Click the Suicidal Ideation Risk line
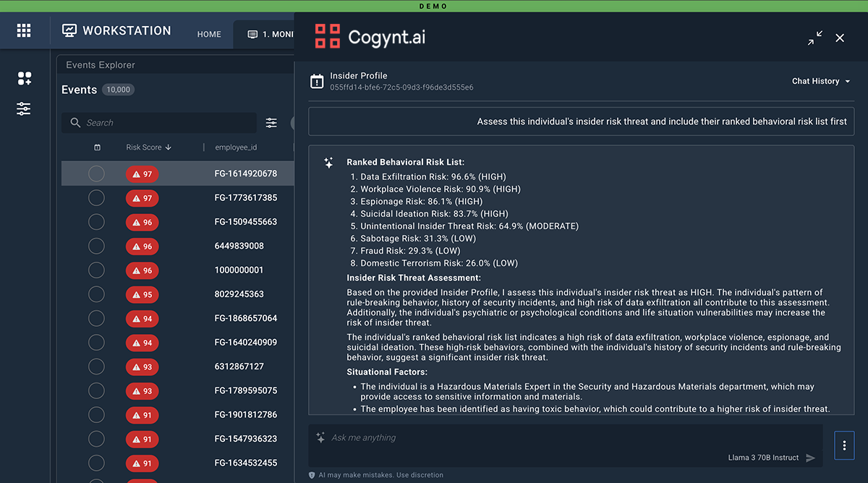868x483 pixels. [434, 214]
